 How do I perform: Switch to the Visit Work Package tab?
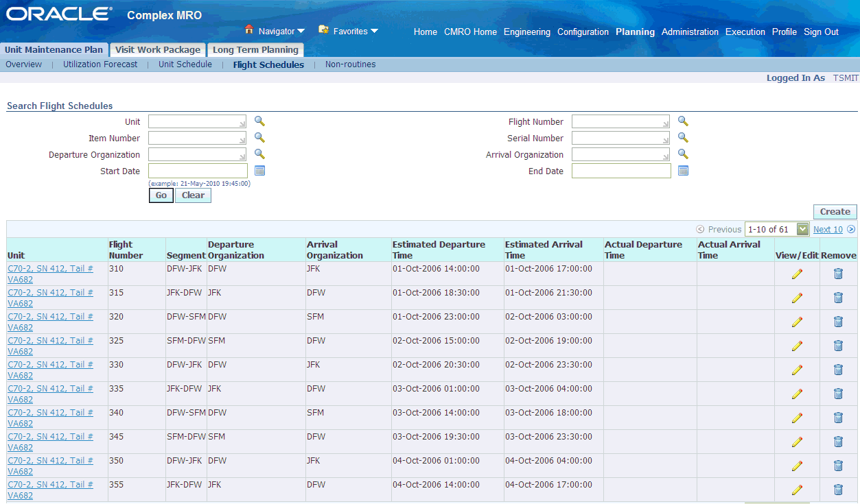pyautogui.click(x=158, y=49)
